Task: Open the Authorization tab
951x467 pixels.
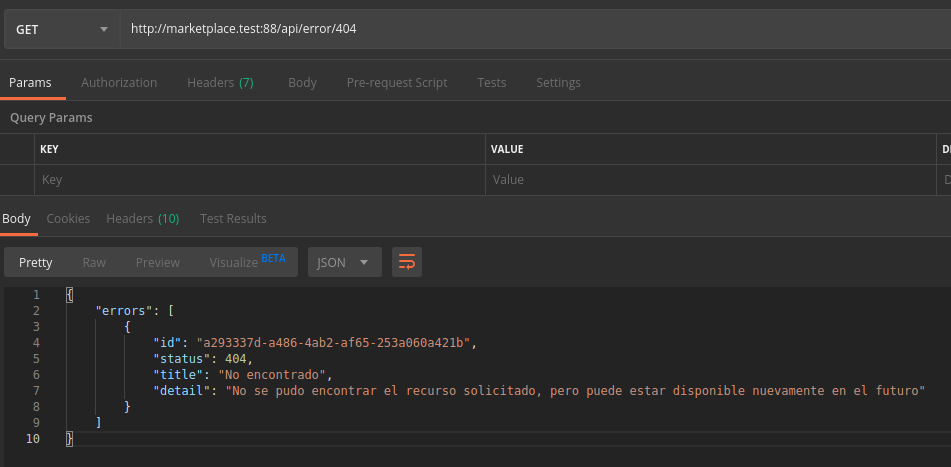Action: point(119,82)
